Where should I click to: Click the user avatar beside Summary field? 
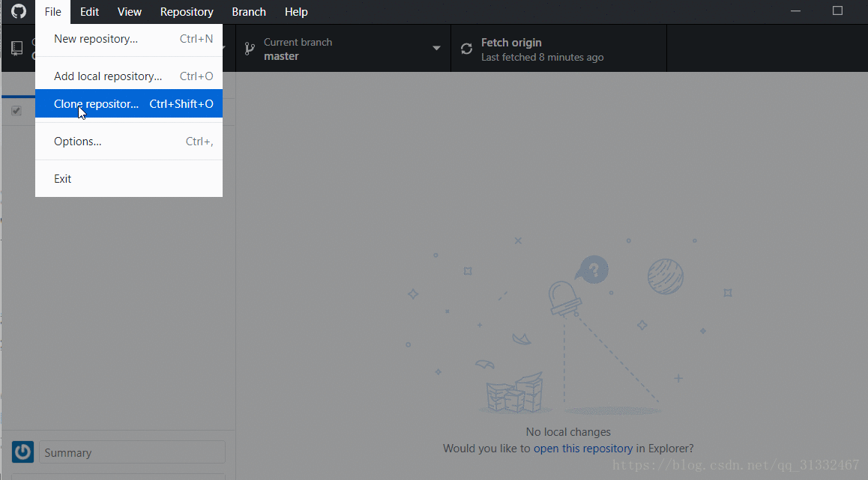[x=22, y=452]
